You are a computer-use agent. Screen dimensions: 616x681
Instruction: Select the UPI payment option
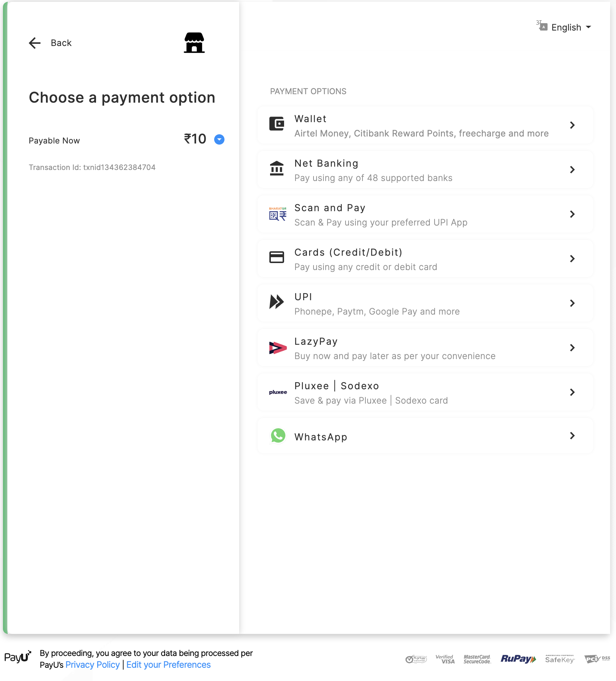(425, 304)
